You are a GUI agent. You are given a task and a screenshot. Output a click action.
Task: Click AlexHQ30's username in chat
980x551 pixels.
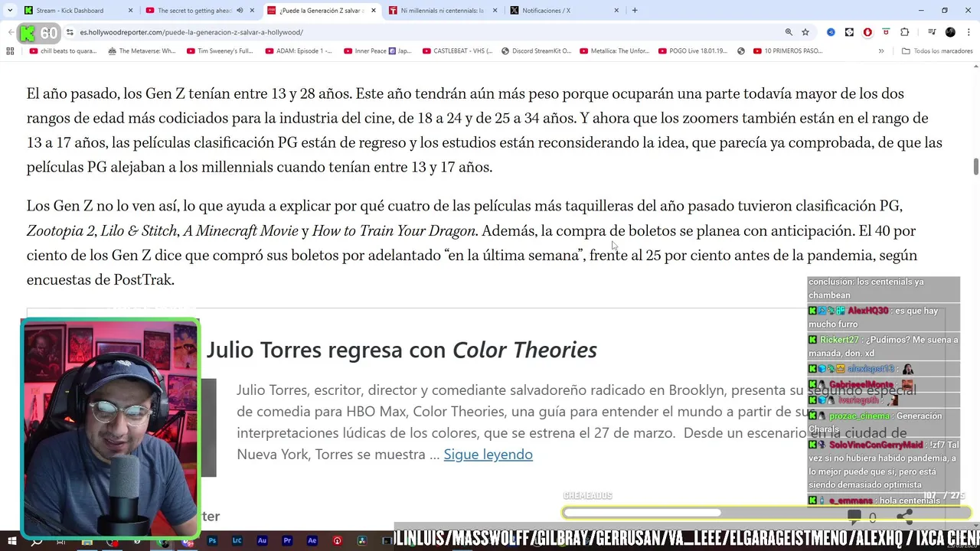pyautogui.click(x=867, y=311)
